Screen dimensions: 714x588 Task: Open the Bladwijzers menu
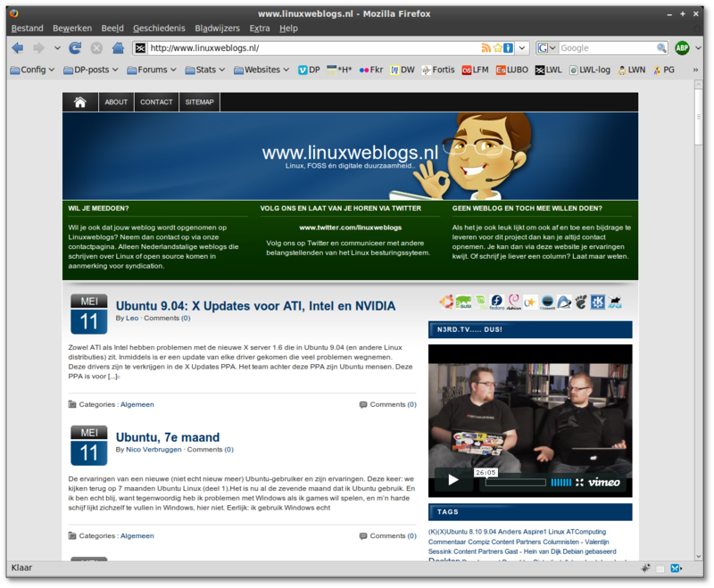(x=217, y=29)
